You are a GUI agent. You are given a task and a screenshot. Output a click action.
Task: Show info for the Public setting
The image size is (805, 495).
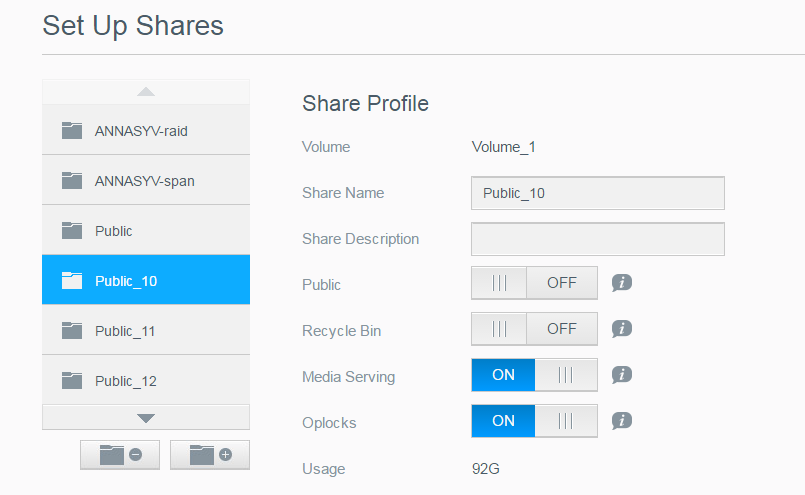[x=621, y=283]
